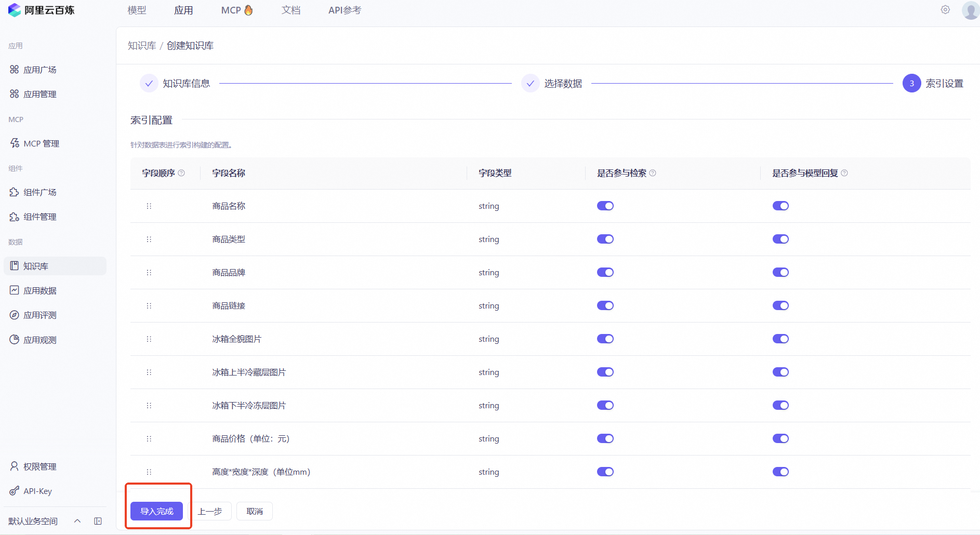The image size is (980, 535).
Task: Open the 应用 top menu
Action: pyautogui.click(x=183, y=10)
